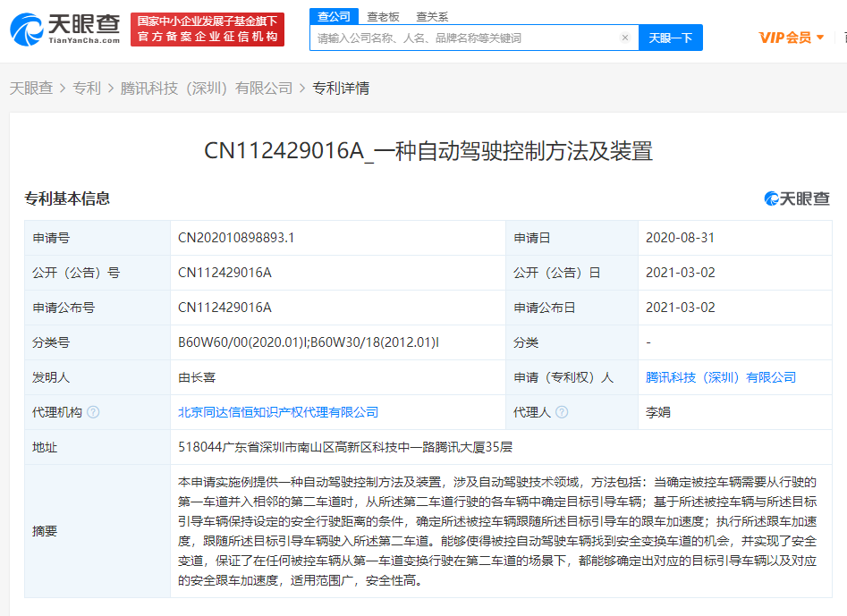The width and height of the screenshot is (847, 616).
Task: Click 2021-03-02 in 公开（公告）日 row
Action: 680,273
